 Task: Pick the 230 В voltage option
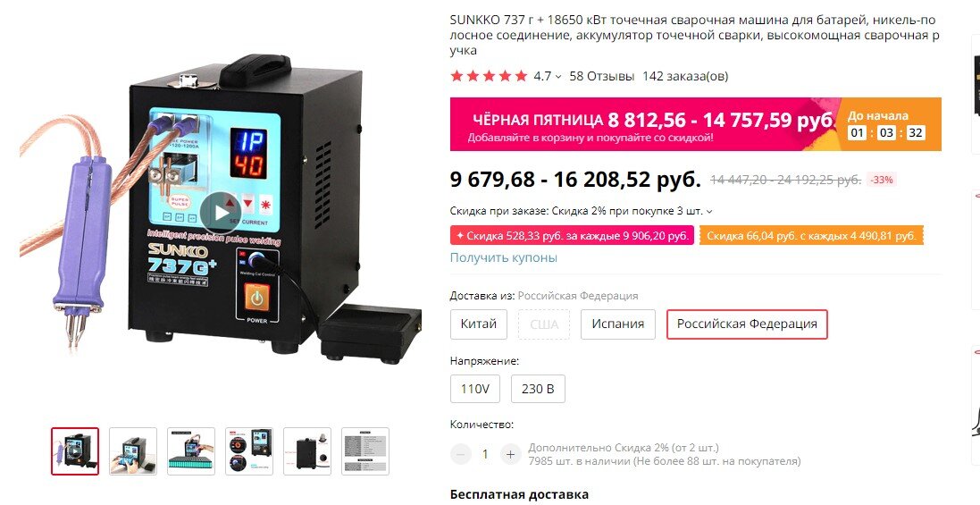pos(538,389)
